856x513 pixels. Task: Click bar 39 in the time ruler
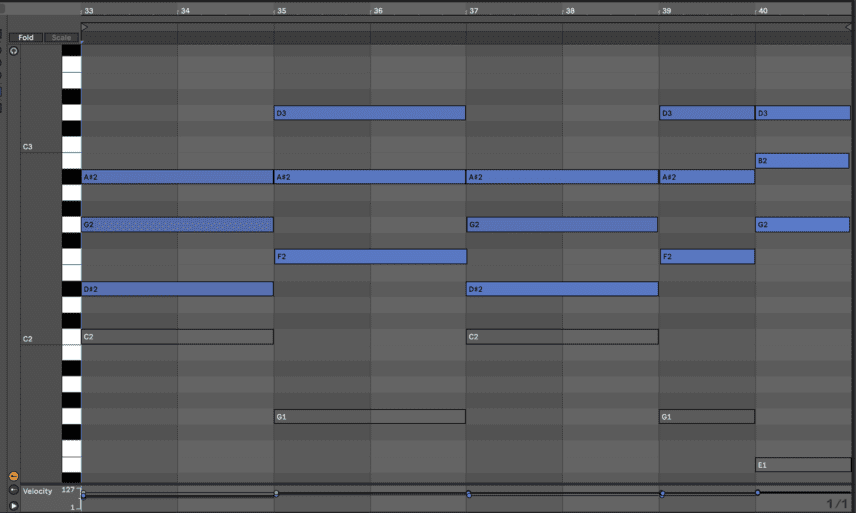(x=667, y=11)
